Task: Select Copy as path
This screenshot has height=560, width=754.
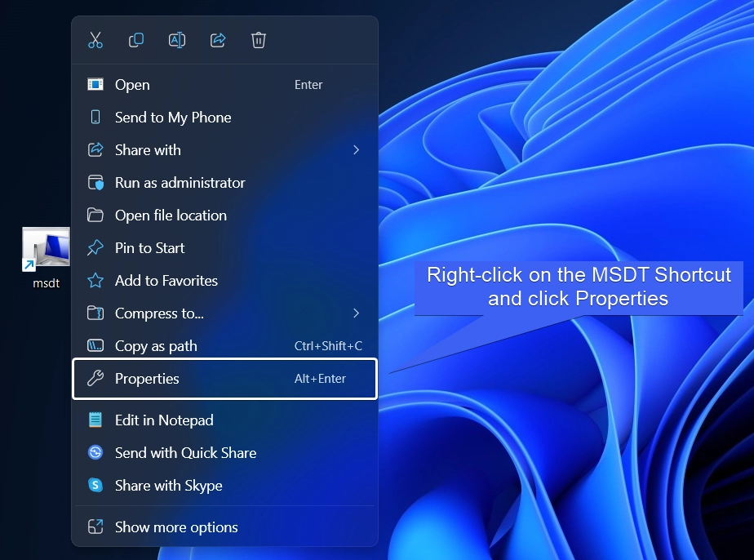Action: [224, 346]
